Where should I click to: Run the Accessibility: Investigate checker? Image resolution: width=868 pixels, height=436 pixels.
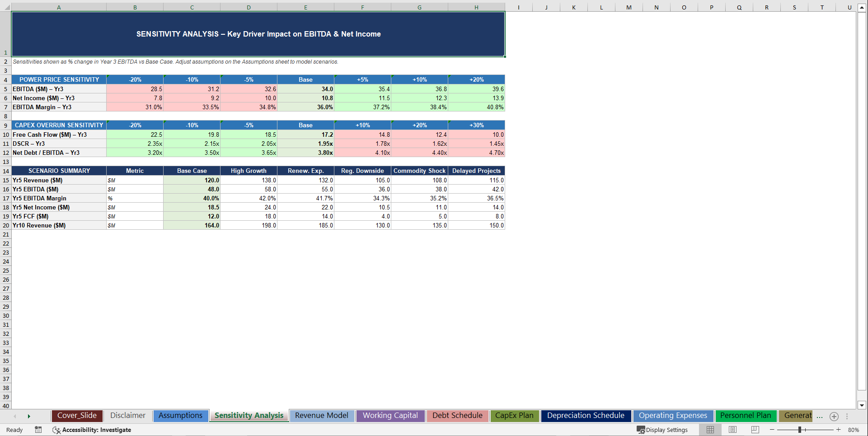pyautogui.click(x=92, y=430)
